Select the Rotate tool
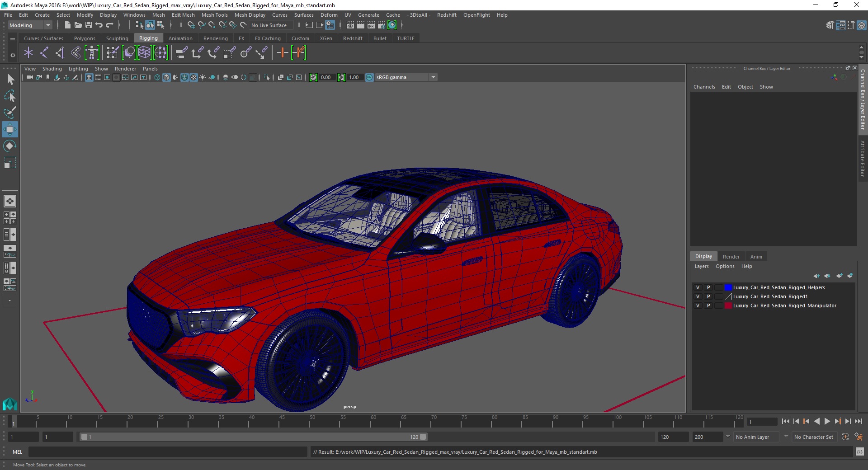This screenshot has width=868, height=470. point(9,146)
